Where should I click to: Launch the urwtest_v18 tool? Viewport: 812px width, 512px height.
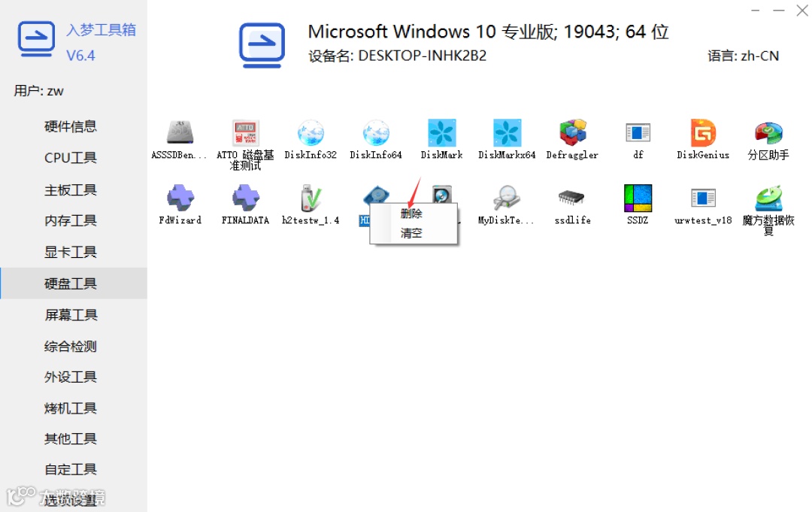703,198
